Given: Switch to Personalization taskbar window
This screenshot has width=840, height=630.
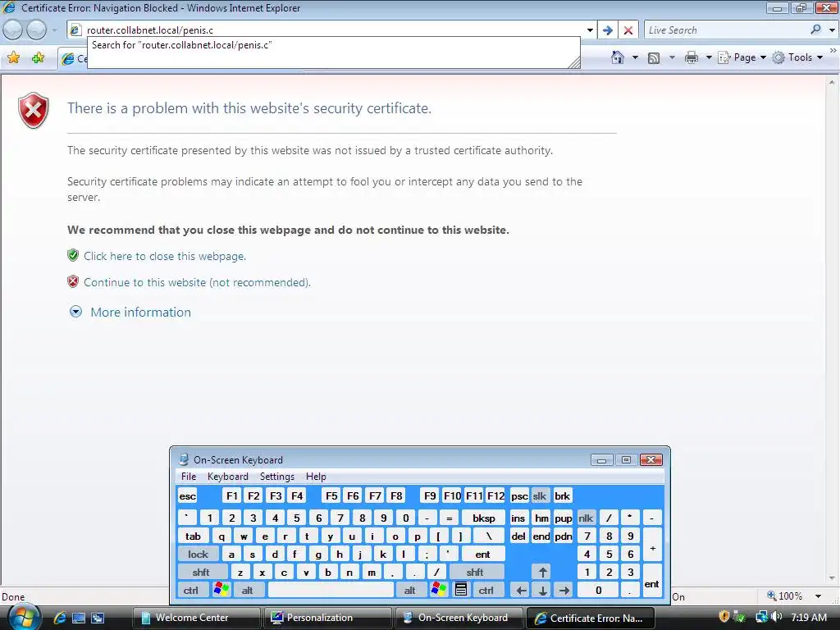Looking at the screenshot, I should 327,618.
